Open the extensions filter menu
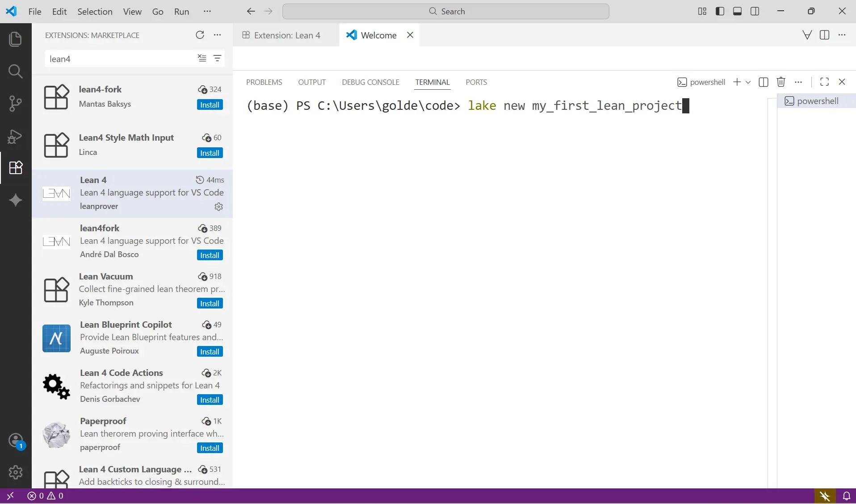The image size is (856, 504). (x=217, y=58)
